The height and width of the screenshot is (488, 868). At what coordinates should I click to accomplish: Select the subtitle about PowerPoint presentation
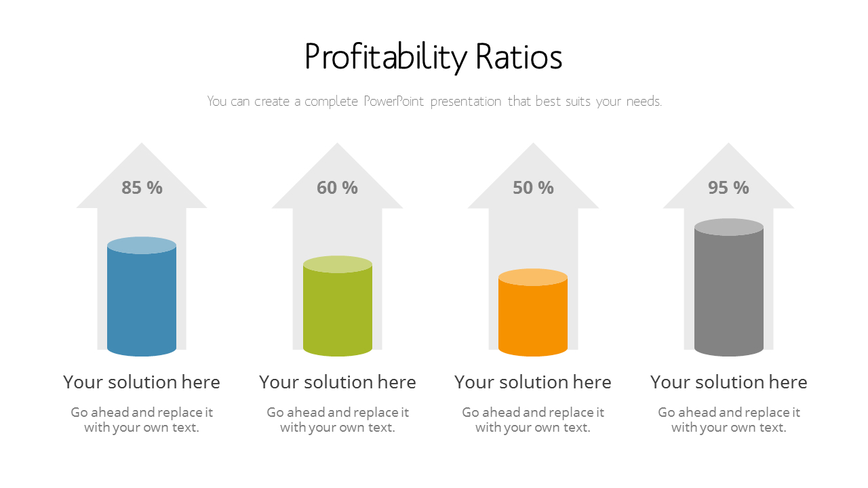[x=434, y=102]
